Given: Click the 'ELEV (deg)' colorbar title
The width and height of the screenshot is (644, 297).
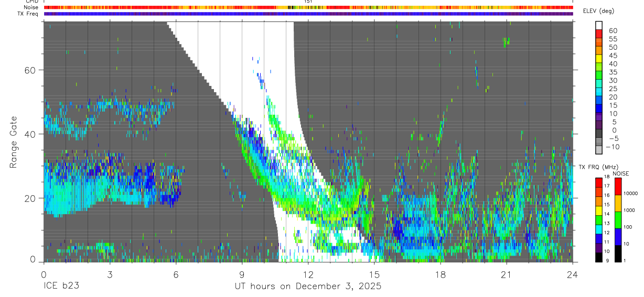Looking at the screenshot, I should coord(599,11).
